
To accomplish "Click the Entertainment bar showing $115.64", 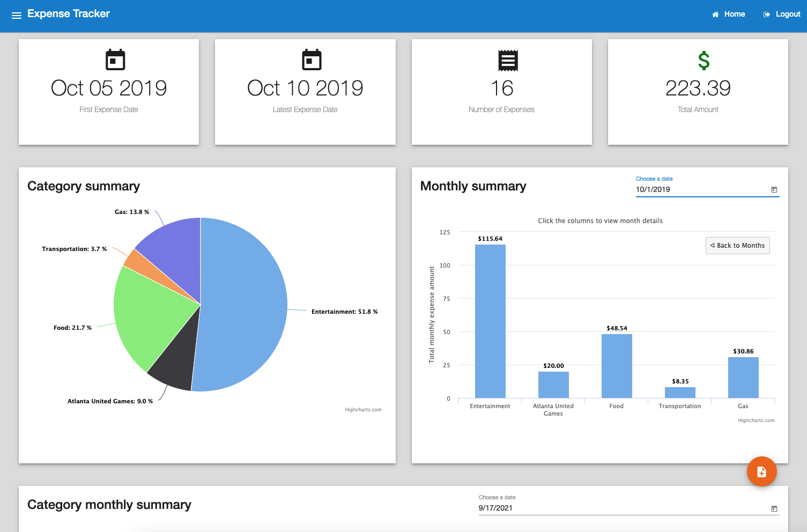I will [490, 322].
